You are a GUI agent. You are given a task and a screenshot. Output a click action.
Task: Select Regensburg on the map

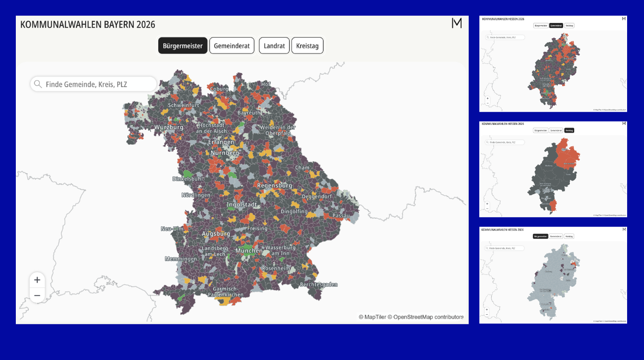click(274, 185)
